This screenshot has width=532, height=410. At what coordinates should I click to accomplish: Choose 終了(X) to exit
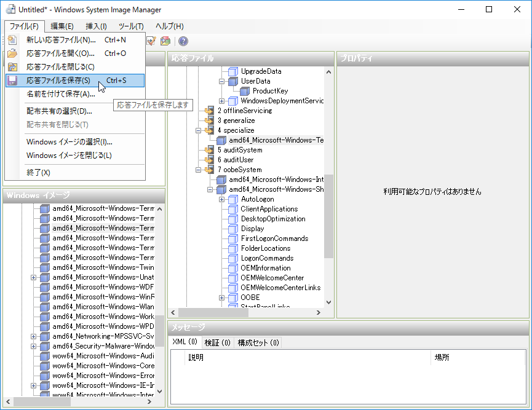75,173
